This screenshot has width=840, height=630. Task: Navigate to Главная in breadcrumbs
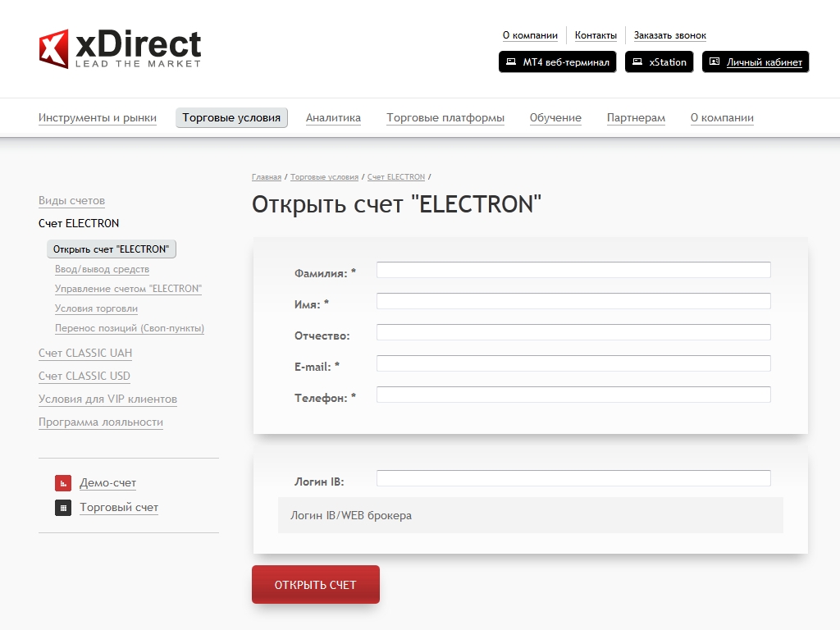pos(267,177)
